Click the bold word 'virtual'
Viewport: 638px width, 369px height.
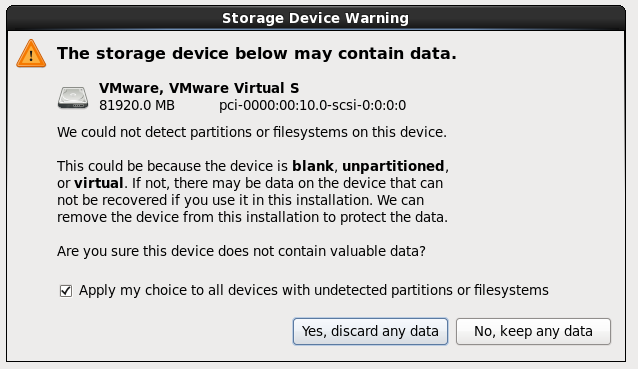pos(98,183)
